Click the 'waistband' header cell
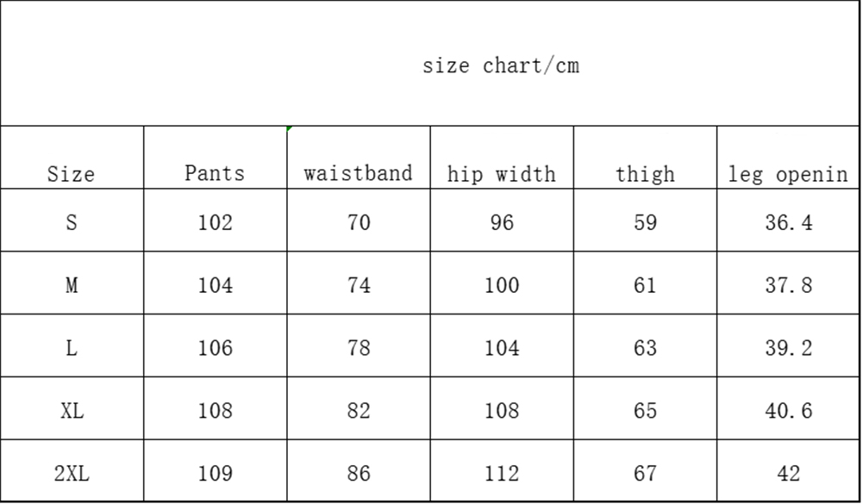The image size is (862, 504). coord(358,173)
